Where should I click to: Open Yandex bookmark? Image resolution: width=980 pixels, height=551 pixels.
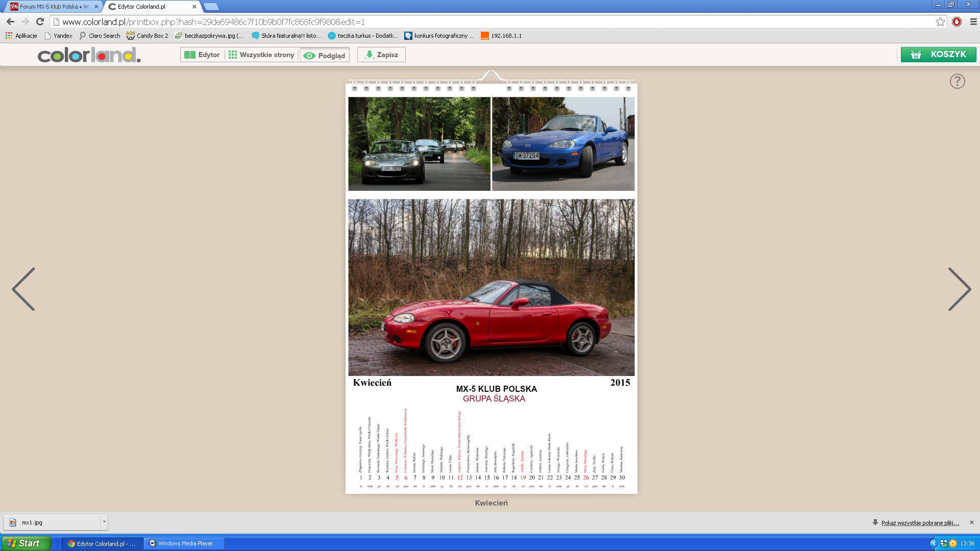click(x=58, y=36)
